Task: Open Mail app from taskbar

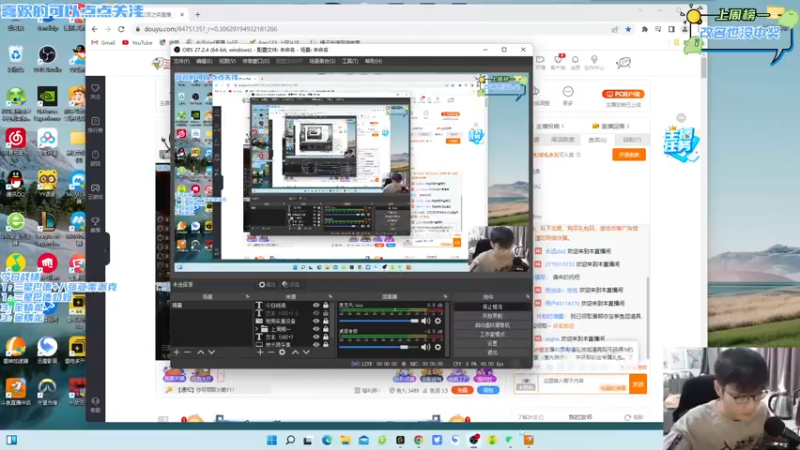Action: pos(364,440)
